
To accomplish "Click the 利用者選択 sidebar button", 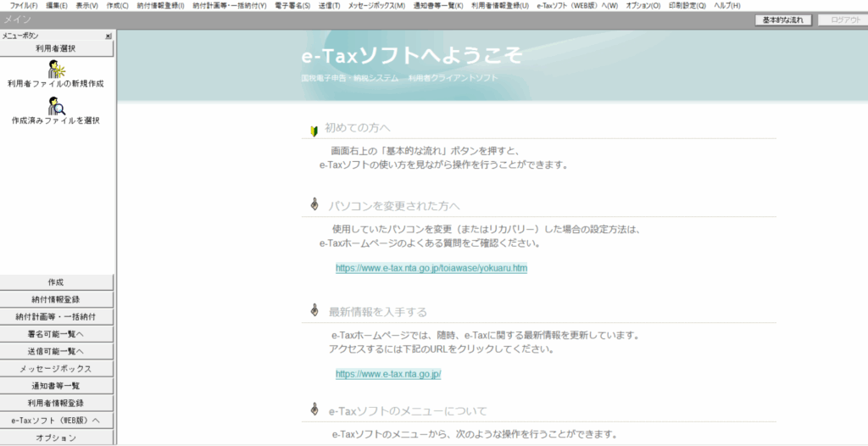I will [56, 49].
